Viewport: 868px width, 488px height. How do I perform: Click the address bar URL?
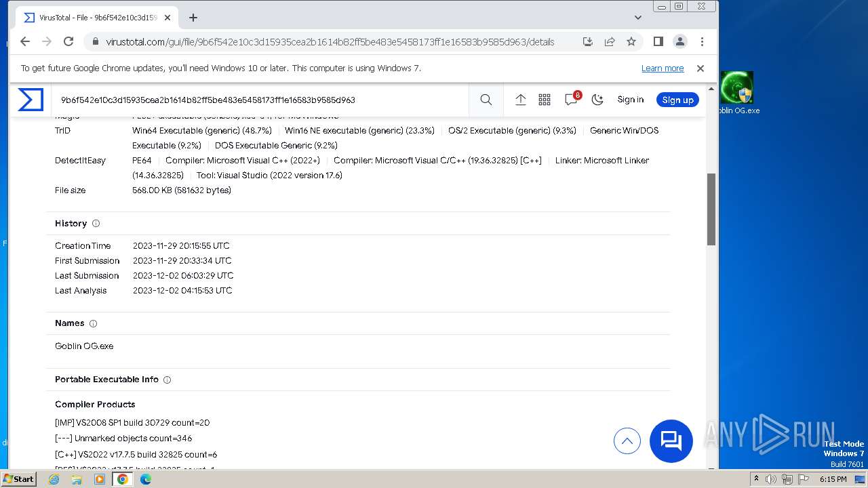(330, 42)
